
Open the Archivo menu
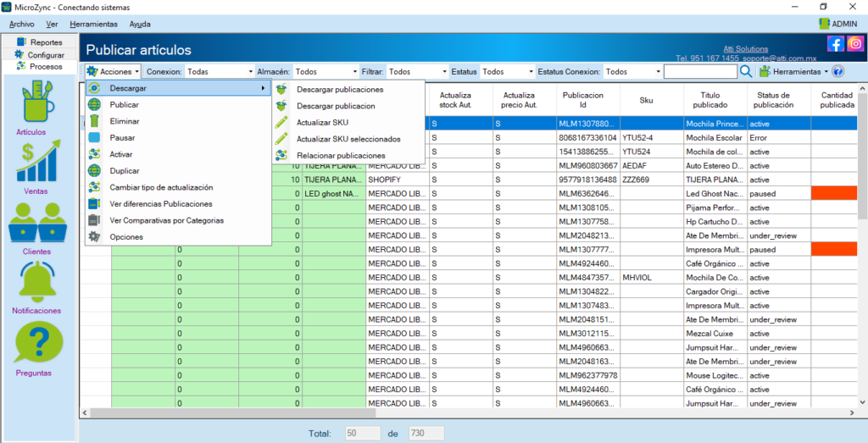(21, 25)
